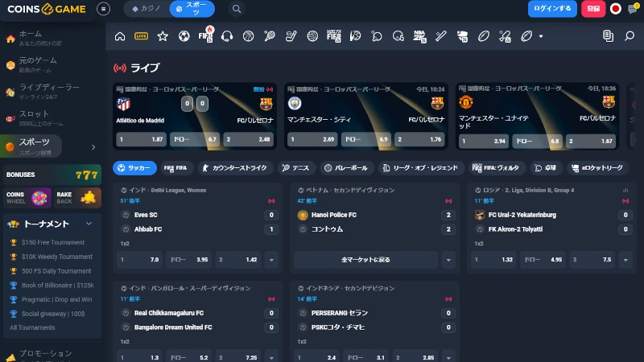Open the sportsbook search icon
This screenshot has width=644, height=362.
point(630,36)
